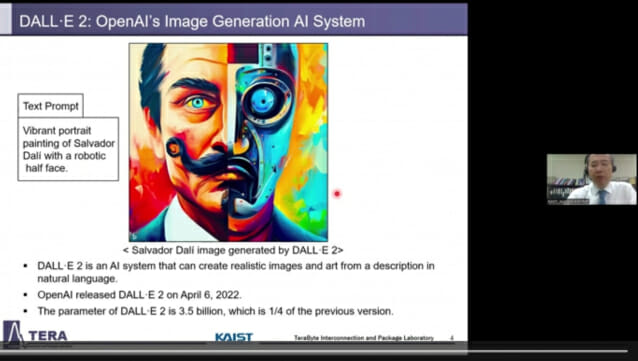Image resolution: width=638 pixels, height=361 pixels.
Task: Click the speaker name label on webcam
Action: [568, 202]
